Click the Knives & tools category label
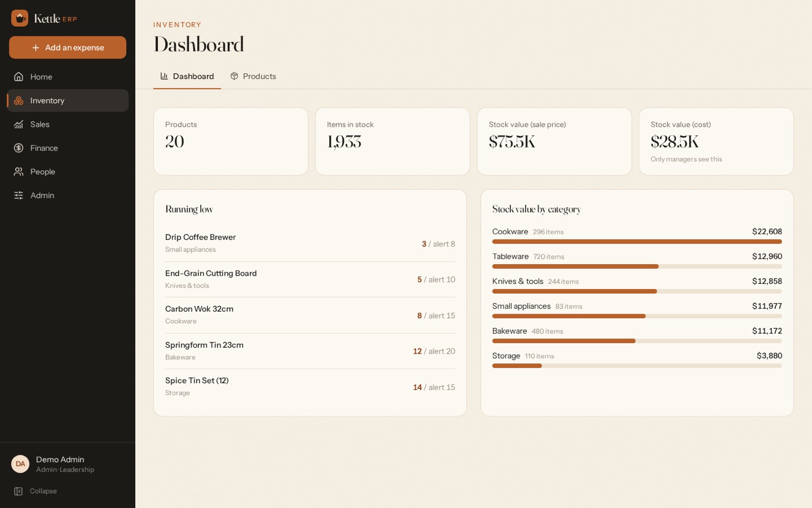 click(518, 281)
